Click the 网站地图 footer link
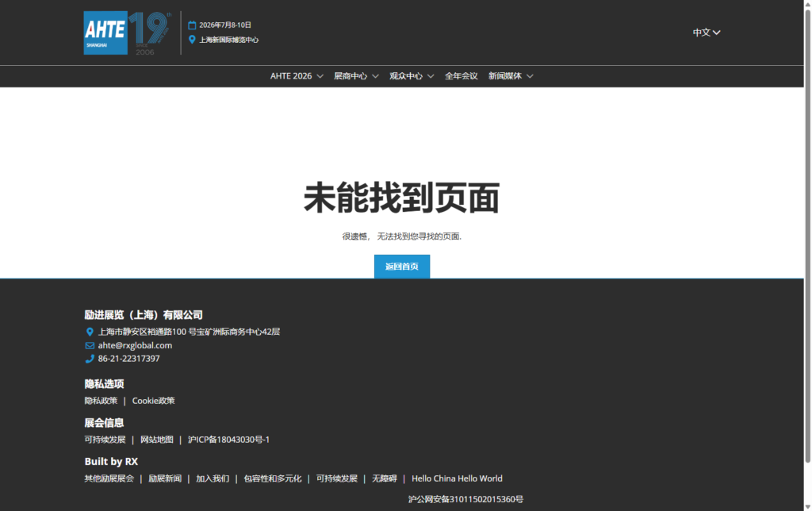This screenshot has width=812, height=511. pos(155,440)
